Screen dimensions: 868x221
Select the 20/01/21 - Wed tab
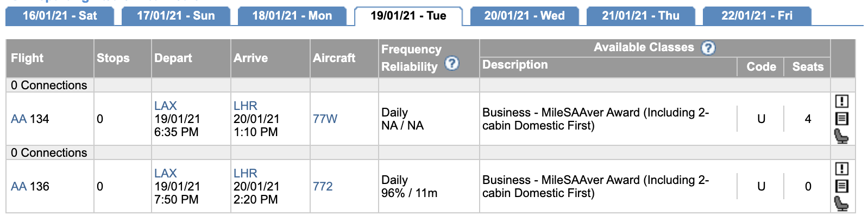coord(525,16)
